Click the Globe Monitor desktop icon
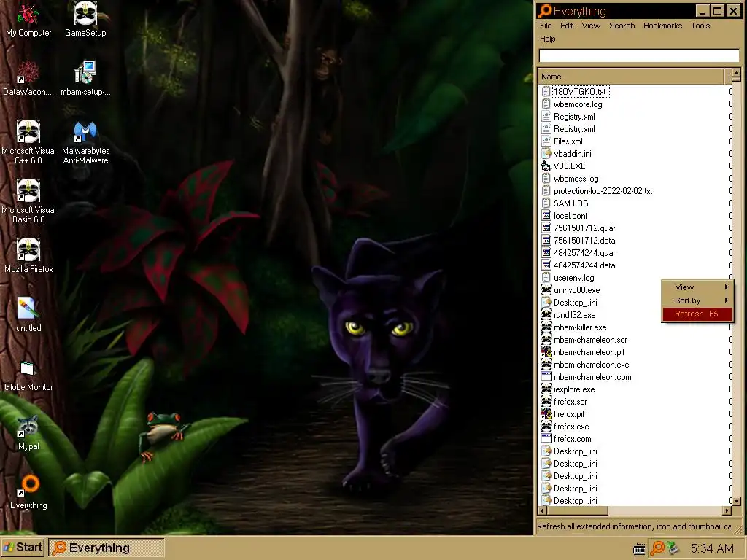The height and width of the screenshot is (560, 747). (28, 376)
